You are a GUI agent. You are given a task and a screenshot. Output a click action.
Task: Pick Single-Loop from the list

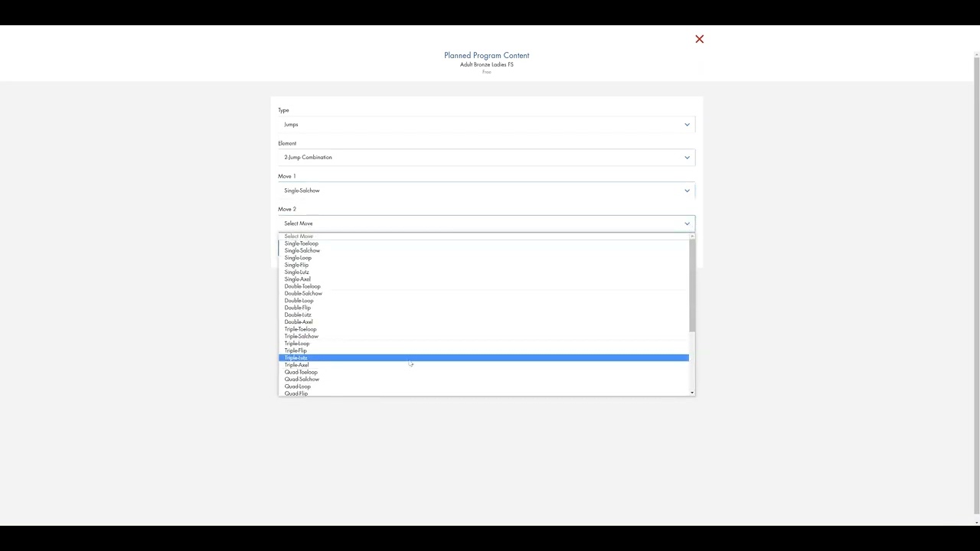point(483,258)
